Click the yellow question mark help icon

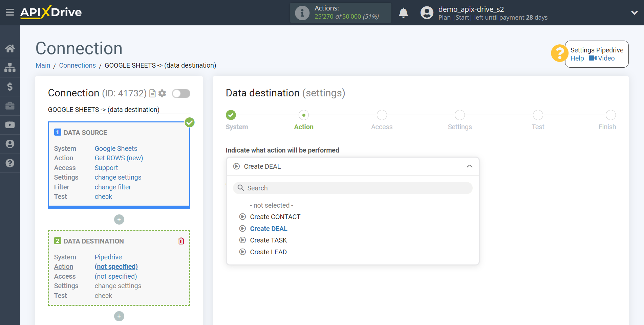[x=559, y=53]
